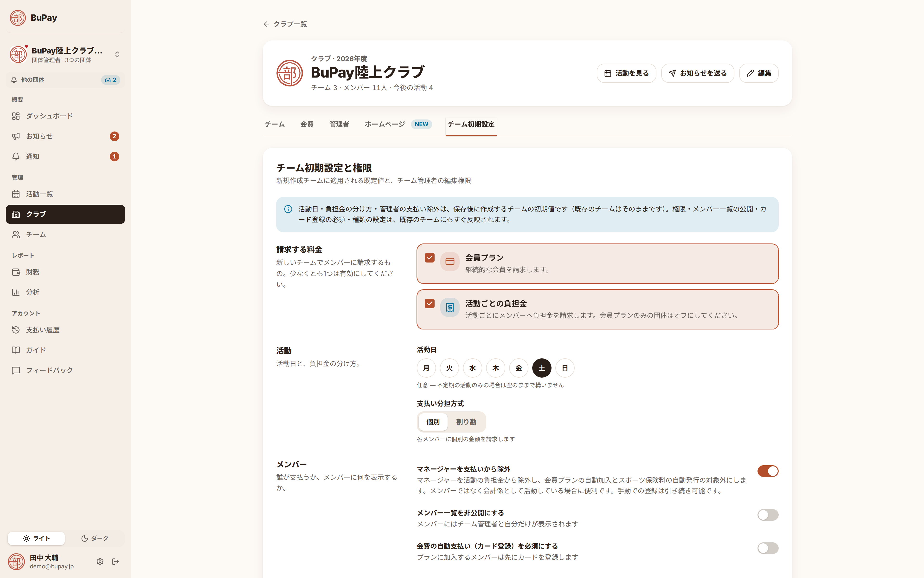The image size is (924, 578).
Task: Click the お知らせ megaphone icon
Action: coord(16,136)
